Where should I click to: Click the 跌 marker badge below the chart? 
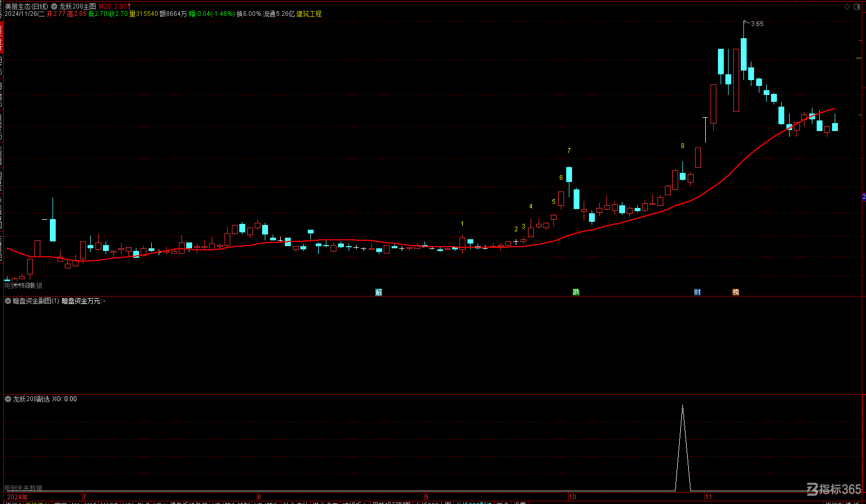(x=576, y=292)
